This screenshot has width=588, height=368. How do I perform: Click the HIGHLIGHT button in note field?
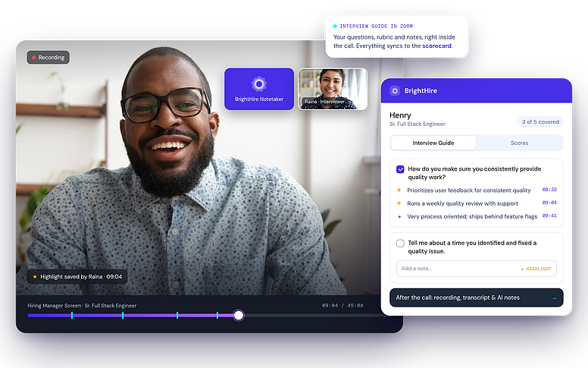point(536,269)
